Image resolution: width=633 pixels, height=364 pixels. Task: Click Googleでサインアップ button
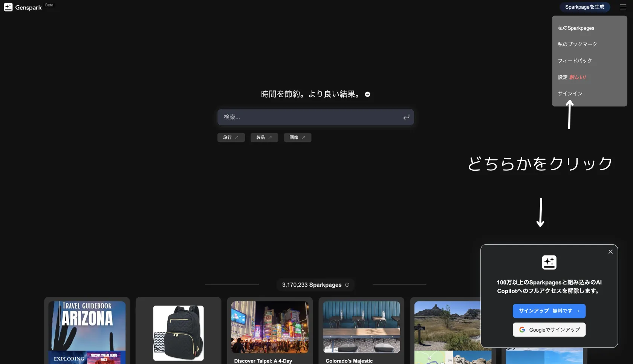coord(549,330)
